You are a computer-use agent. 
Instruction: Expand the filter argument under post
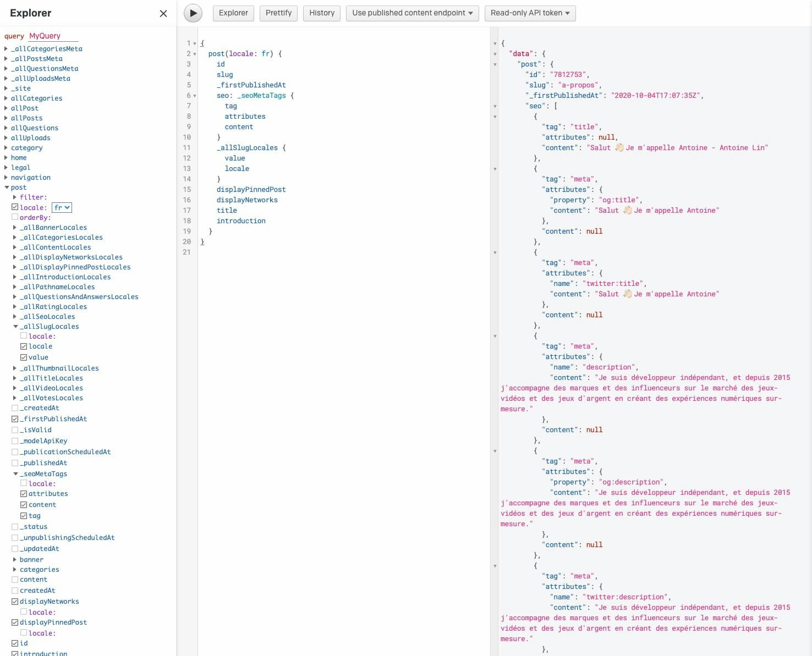pyautogui.click(x=15, y=197)
